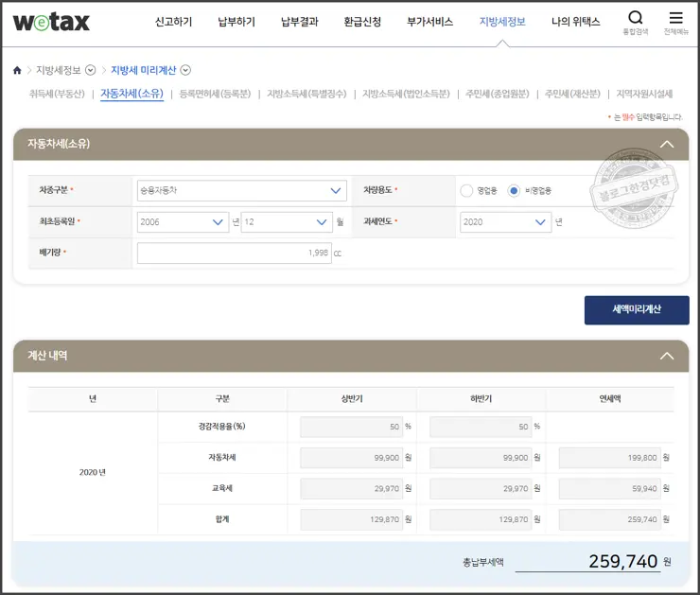Screen dimensions: 700x595
Task: Click the home icon in breadcrumb
Action: click(17, 70)
